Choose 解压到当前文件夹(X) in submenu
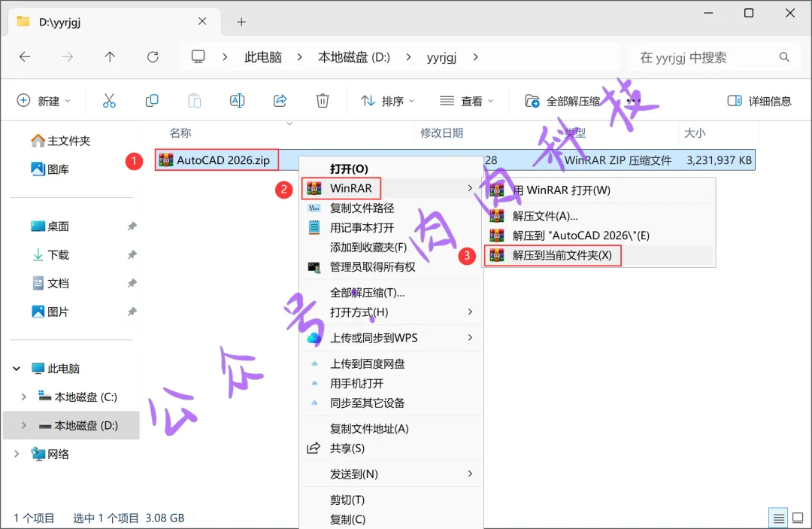812x529 pixels. click(x=598, y=255)
